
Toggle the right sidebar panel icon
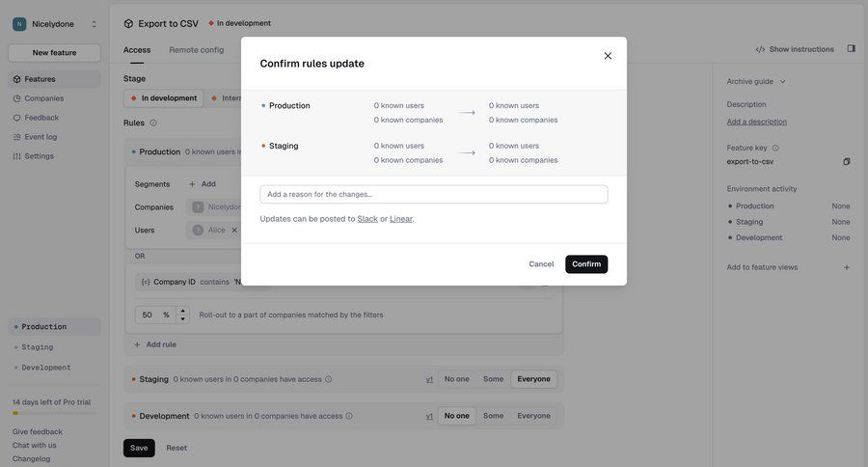(x=852, y=49)
